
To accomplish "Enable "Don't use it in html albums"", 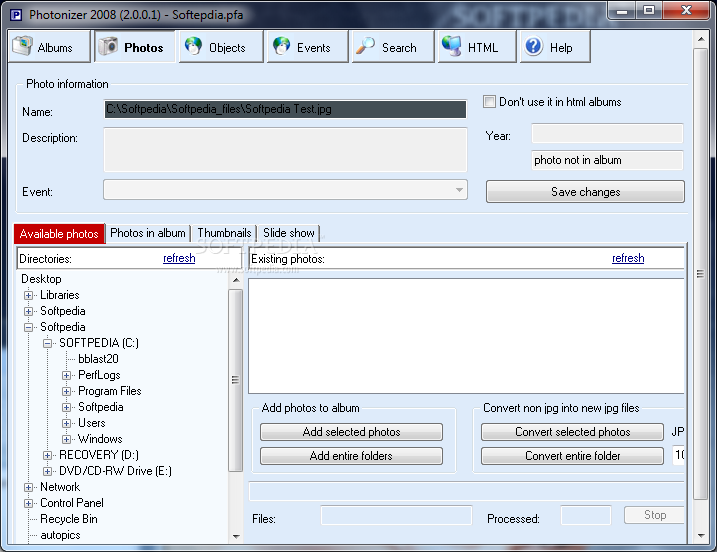I will (x=489, y=102).
